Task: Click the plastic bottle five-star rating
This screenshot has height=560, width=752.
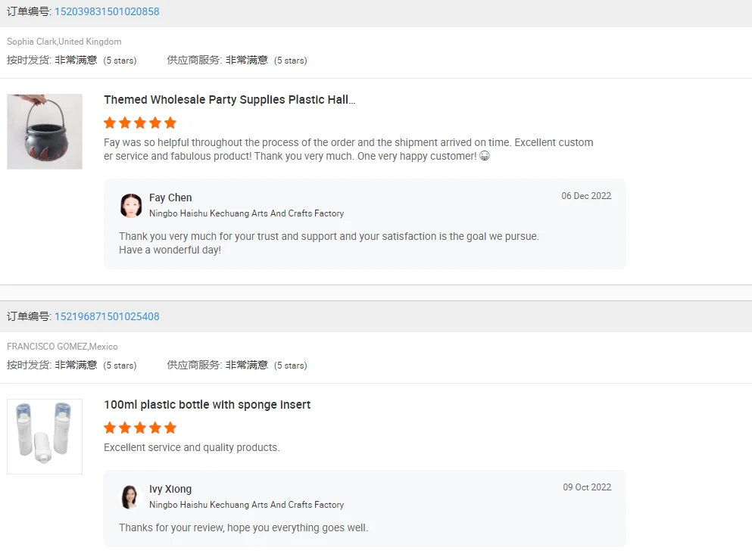Action: pyautogui.click(x=140, y=428)
